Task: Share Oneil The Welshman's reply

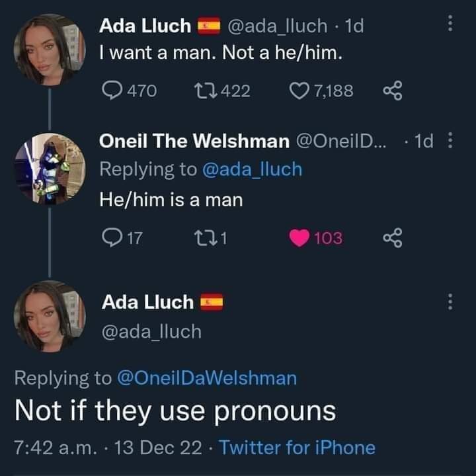Action: [x=393, y=237]
